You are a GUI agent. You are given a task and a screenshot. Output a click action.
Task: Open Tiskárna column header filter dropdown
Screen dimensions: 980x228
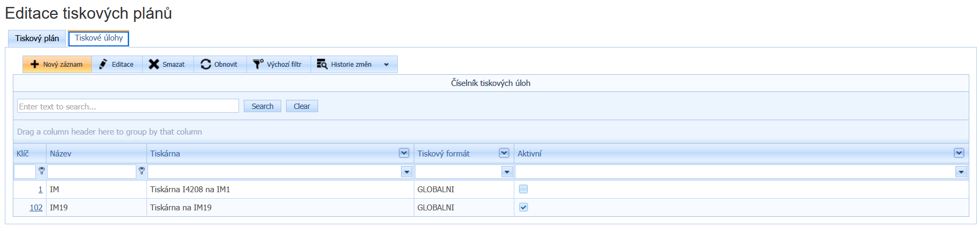click(x=404, y=153)
